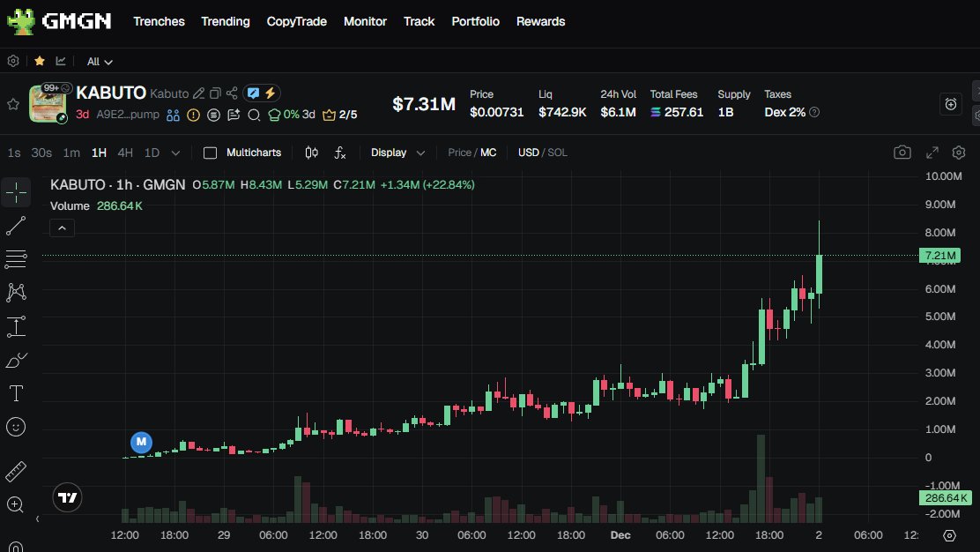Set a price alert with clock icon
The width and height of the screenshot is (980, 552).
pyautogui.click(x=950, y=104)
